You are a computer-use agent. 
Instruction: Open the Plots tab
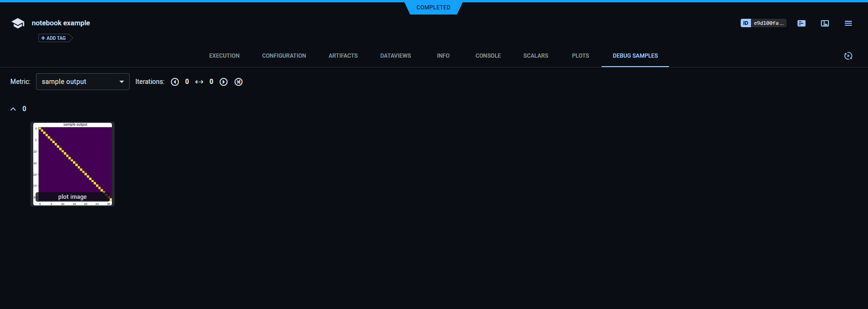[x=580, y=56]
